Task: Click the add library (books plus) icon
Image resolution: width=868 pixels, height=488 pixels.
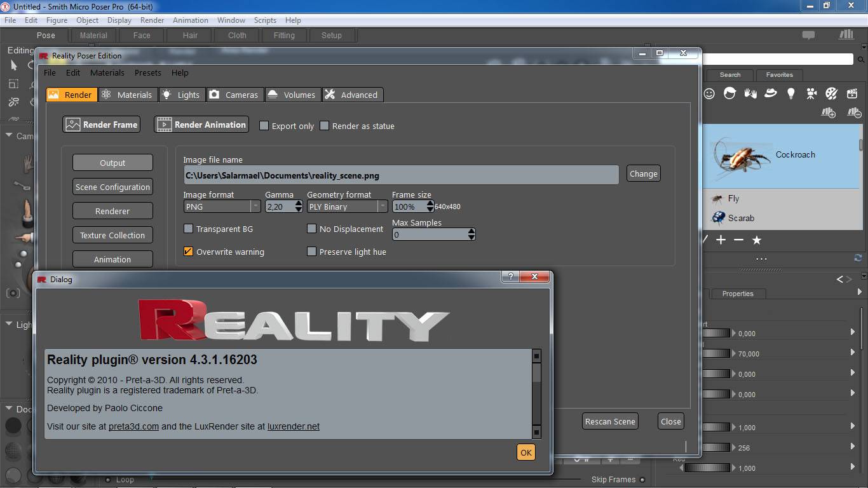Action: pyautogui.click(x=828, y=112)
